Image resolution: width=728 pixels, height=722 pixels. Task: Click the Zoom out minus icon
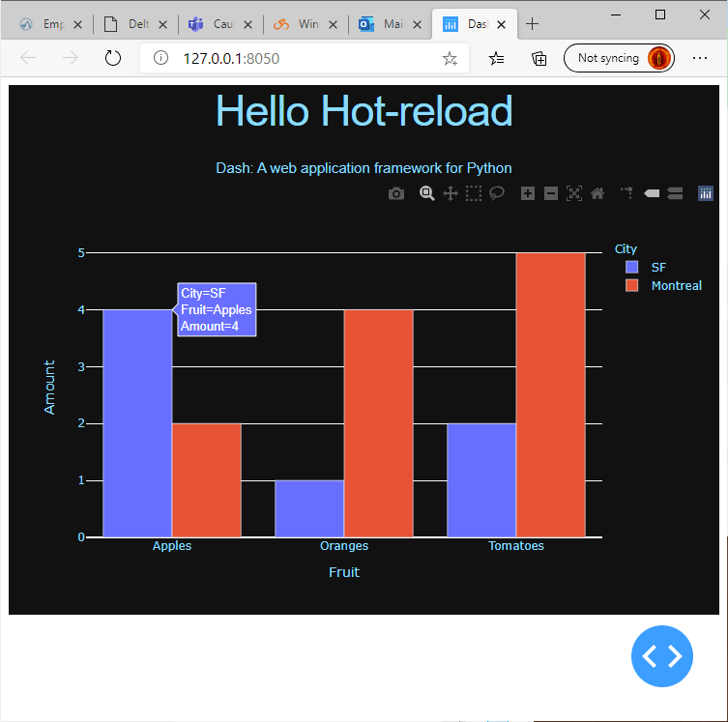coord(551,193)
